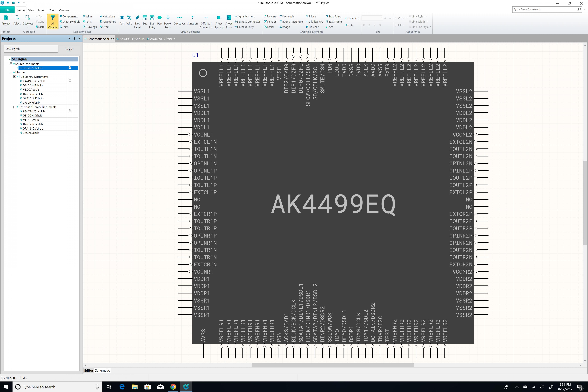
Task: Select the Offsheet Connector tool
Action: (x=206, y=22)
